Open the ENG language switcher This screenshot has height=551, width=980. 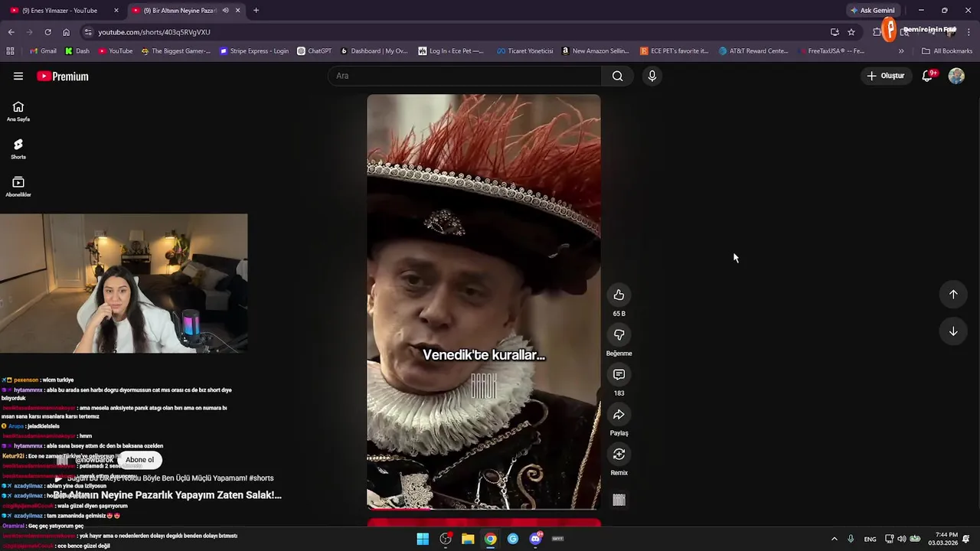point(870,539)
